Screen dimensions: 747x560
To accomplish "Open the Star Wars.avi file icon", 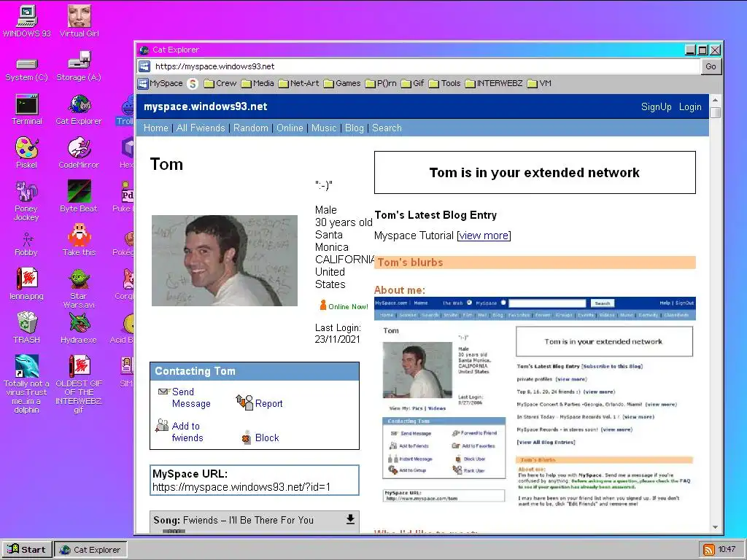I will coord(79,289).
